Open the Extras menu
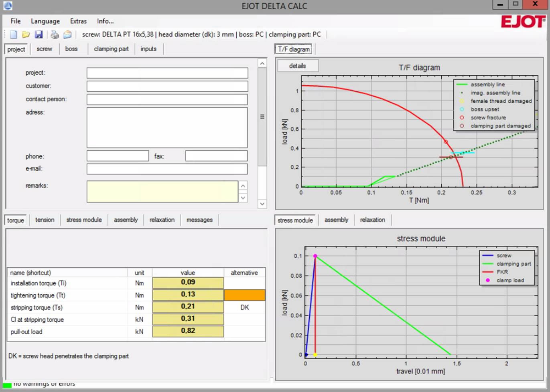This screenshot has height=392, width=550. [x=78, y=21]
